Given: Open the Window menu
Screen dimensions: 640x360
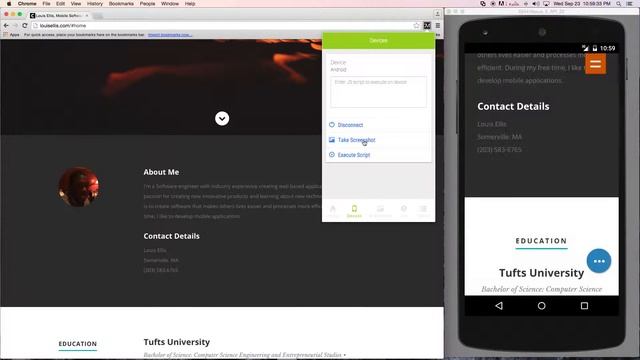Looking at the screenshot, I should pyautogui.click(x=170, y=4).
